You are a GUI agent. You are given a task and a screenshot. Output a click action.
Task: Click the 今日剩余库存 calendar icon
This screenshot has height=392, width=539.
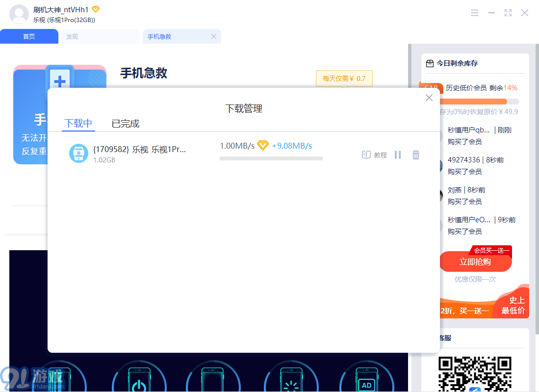tap(430, 63)
